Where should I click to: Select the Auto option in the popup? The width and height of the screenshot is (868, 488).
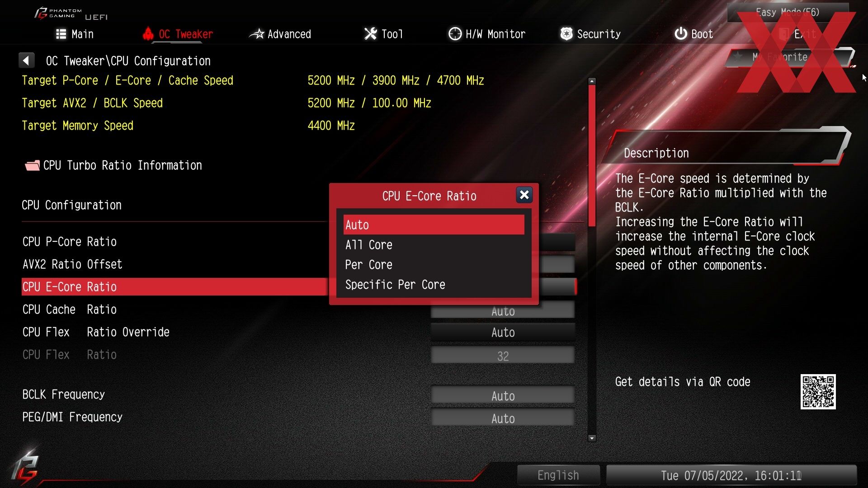(x=434, y=225)
